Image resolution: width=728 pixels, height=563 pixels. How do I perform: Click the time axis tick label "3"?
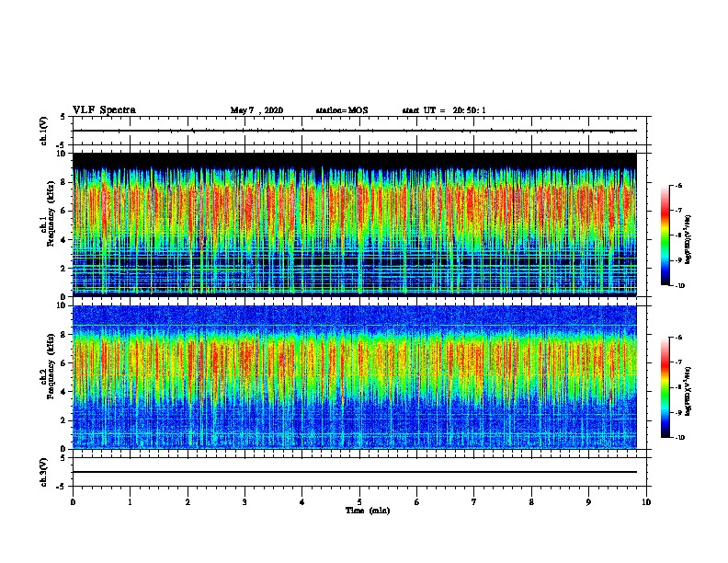click(245, 502)
